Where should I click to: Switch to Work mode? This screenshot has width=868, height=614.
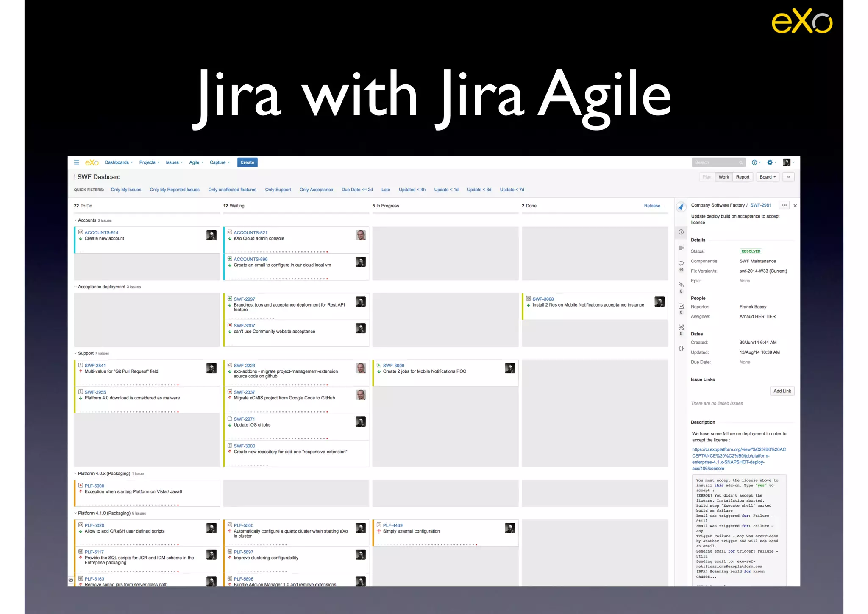click(x=723, y=177)
